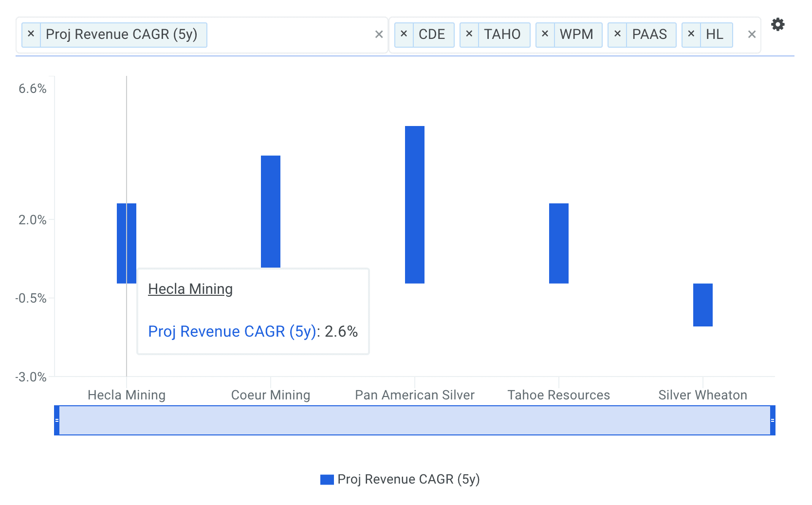This screenshot has height=505, width=812.
Task: Remove the WPM ticker tag
Action: [545, 34]
